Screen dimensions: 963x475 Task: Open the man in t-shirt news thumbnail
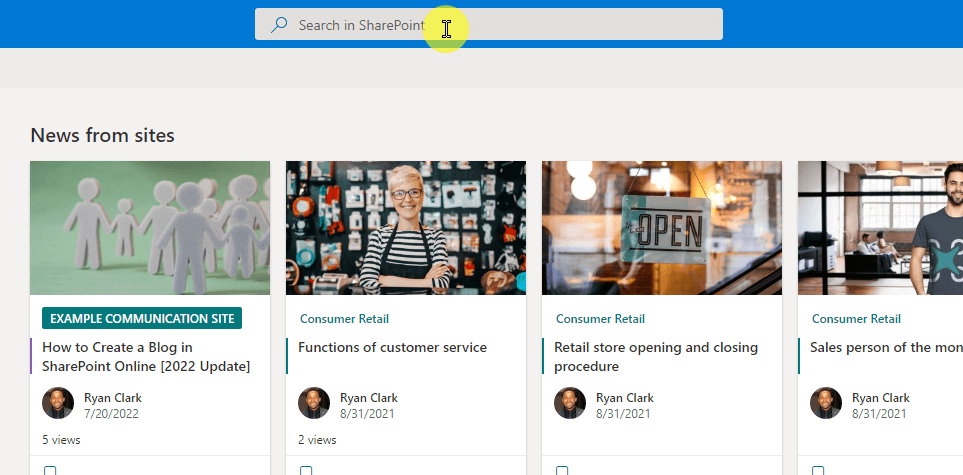click(881, 228)
